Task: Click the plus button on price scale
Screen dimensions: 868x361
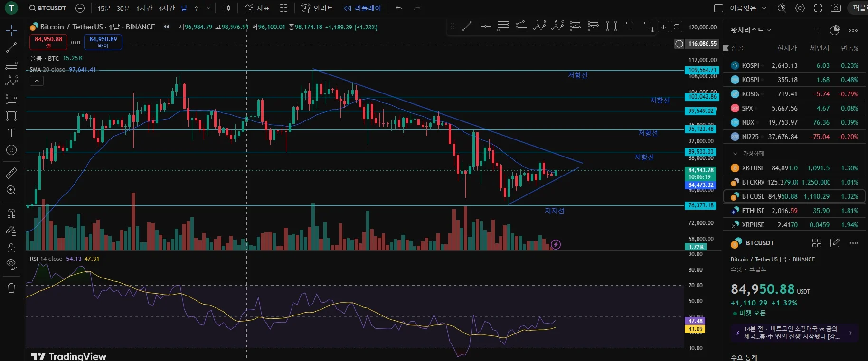Action: point(679,44)
